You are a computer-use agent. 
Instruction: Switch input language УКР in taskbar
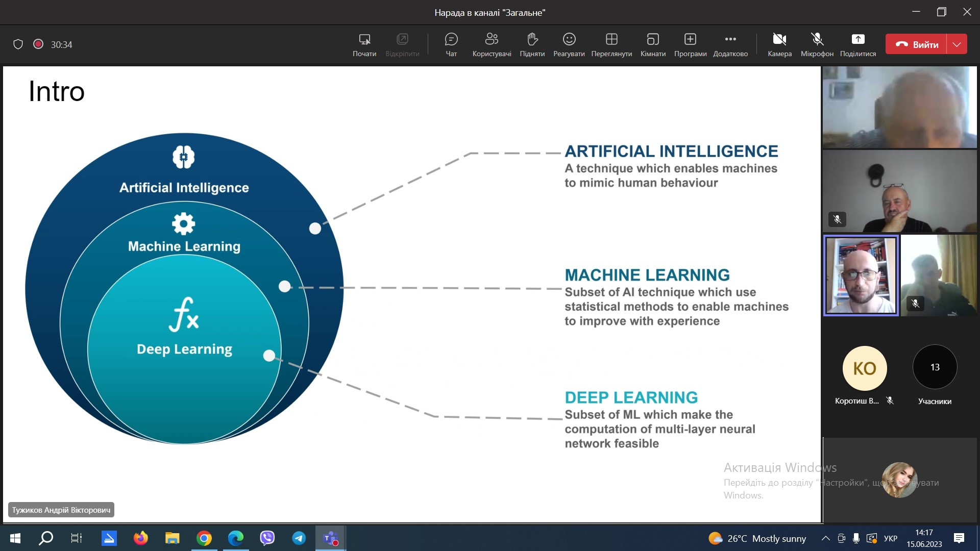pos(891,538)
